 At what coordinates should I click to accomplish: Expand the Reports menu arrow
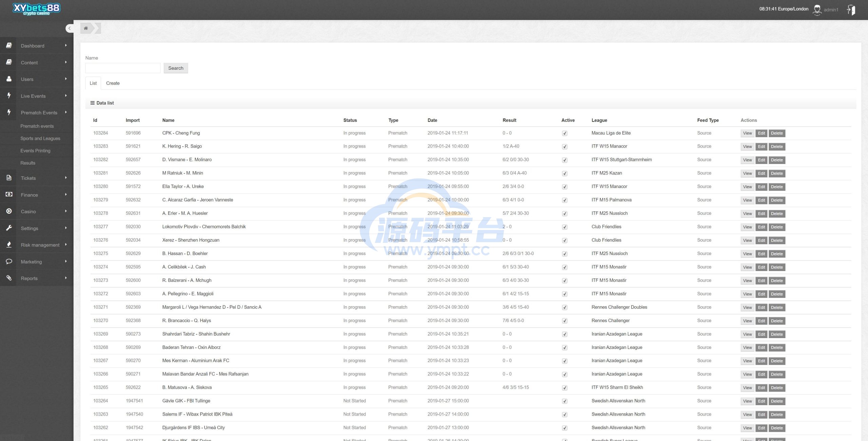[66, 278]
